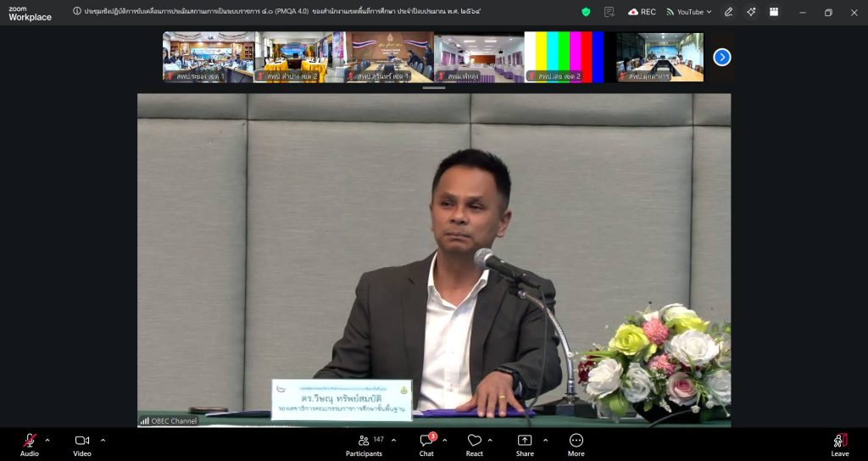Open the YouTube live stream dropdown
Screen dimensions: 868x461
(x=688, y=12)
